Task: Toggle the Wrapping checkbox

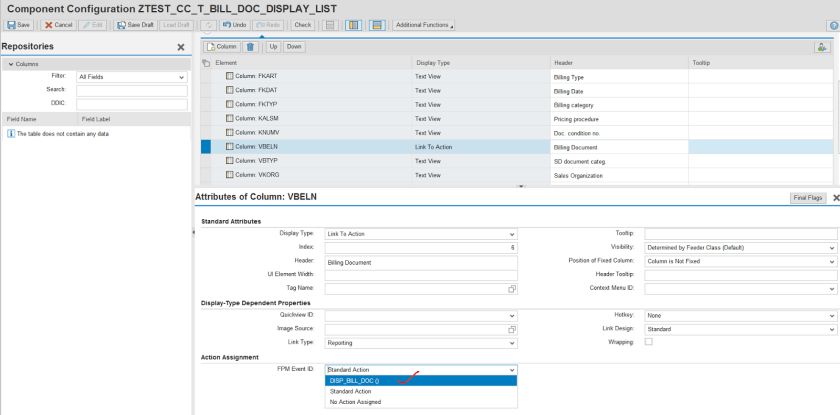Action: [x=649, y=342]
